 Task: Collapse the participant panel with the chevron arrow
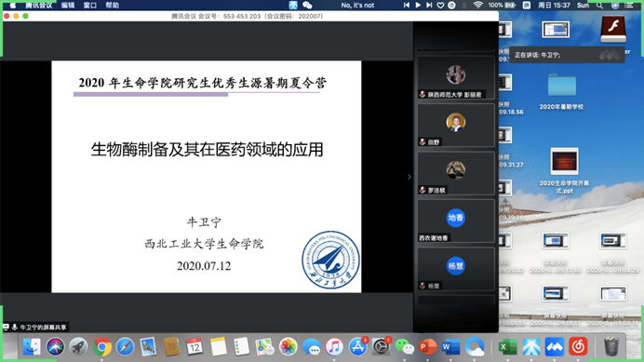(409, 177)
